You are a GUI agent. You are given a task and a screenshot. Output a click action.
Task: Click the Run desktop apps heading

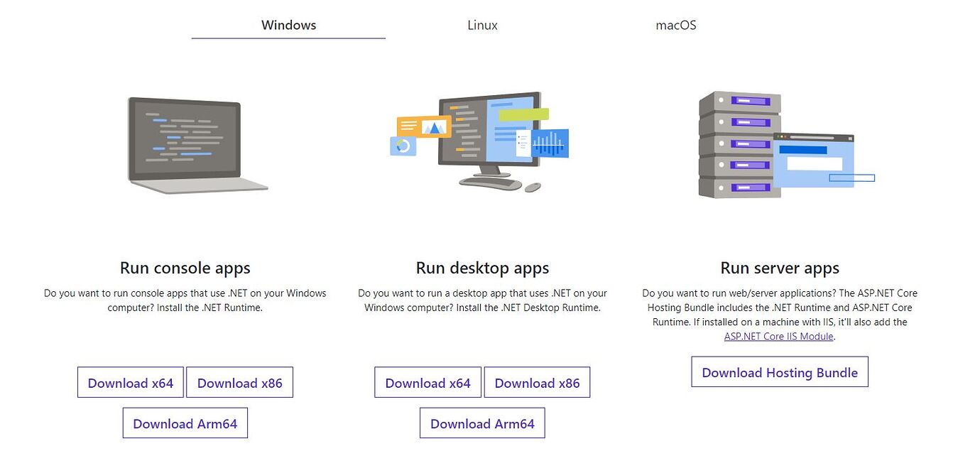482,268
